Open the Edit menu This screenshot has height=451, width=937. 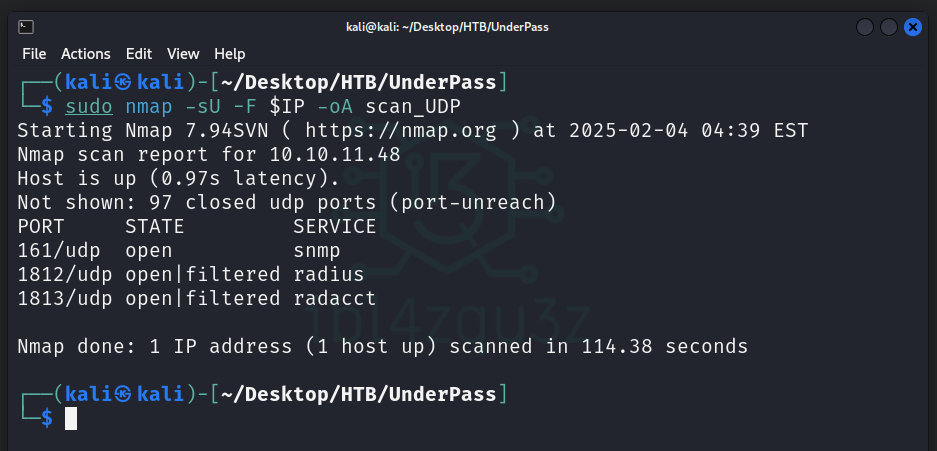click(x=139, y=54)
